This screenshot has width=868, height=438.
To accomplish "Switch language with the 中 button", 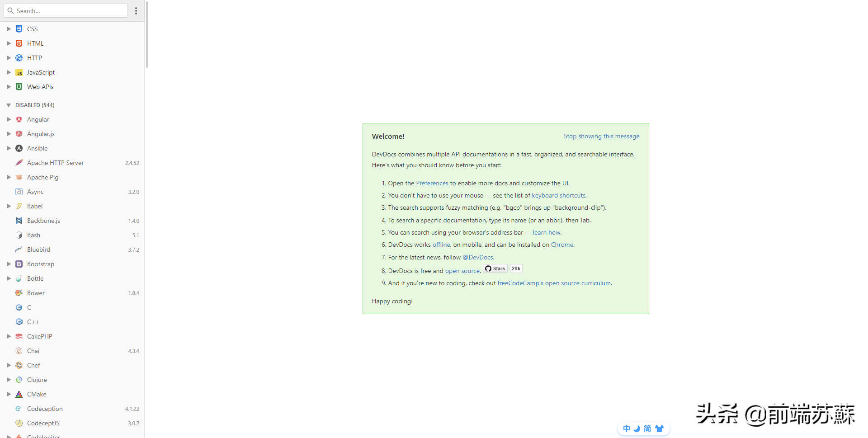I will (627, 429).
